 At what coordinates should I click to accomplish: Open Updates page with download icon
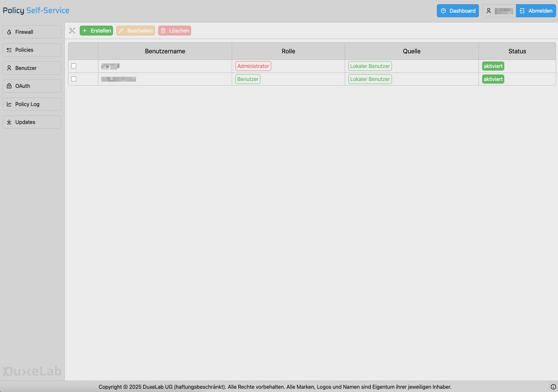[32, 122]
